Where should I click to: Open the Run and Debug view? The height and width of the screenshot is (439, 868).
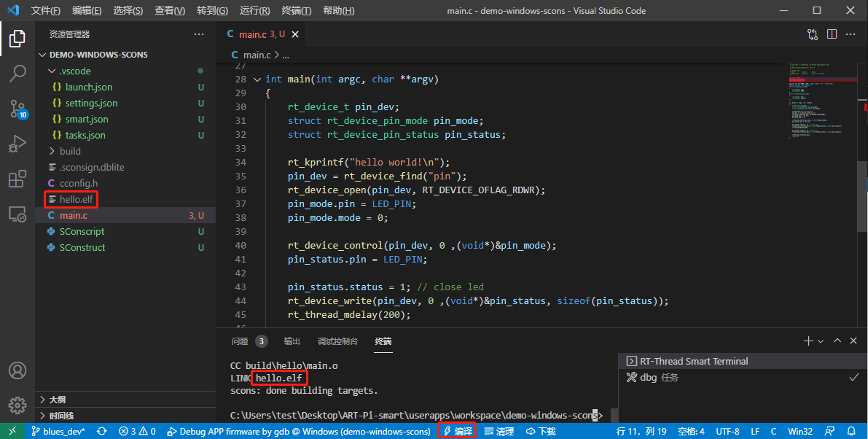click(17, 144)
